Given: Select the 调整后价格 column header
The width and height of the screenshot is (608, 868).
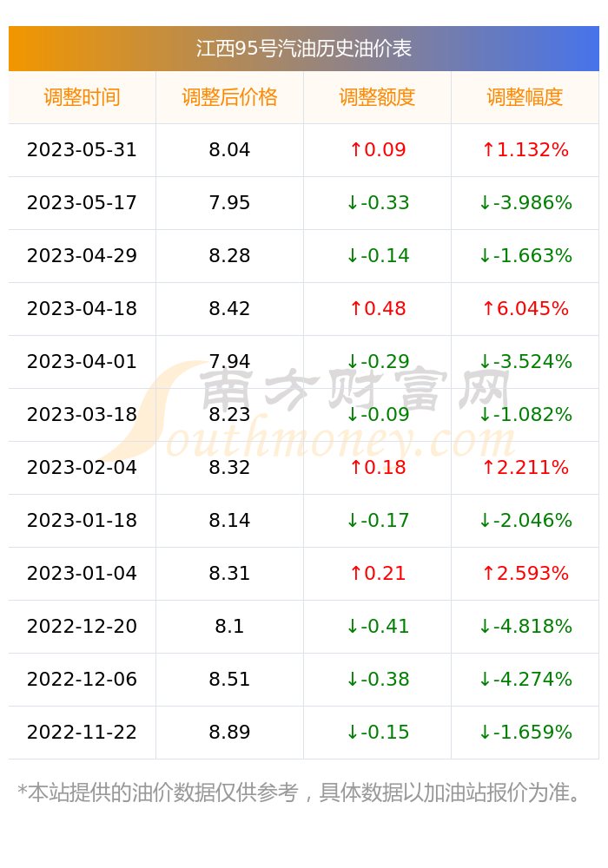Looking at the screenshot, I should pos(229,97).
